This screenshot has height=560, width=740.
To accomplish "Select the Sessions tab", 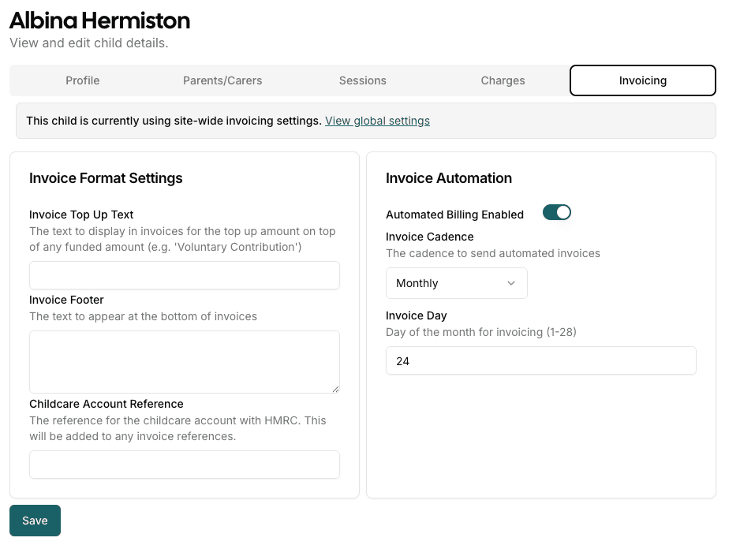I will pyautogui.click(x=362, y=80).
